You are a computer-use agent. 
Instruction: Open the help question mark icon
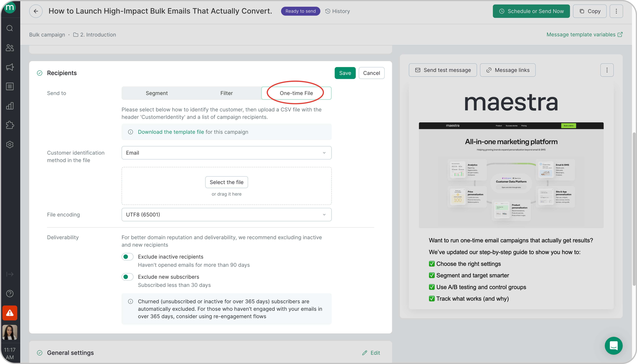10,293
